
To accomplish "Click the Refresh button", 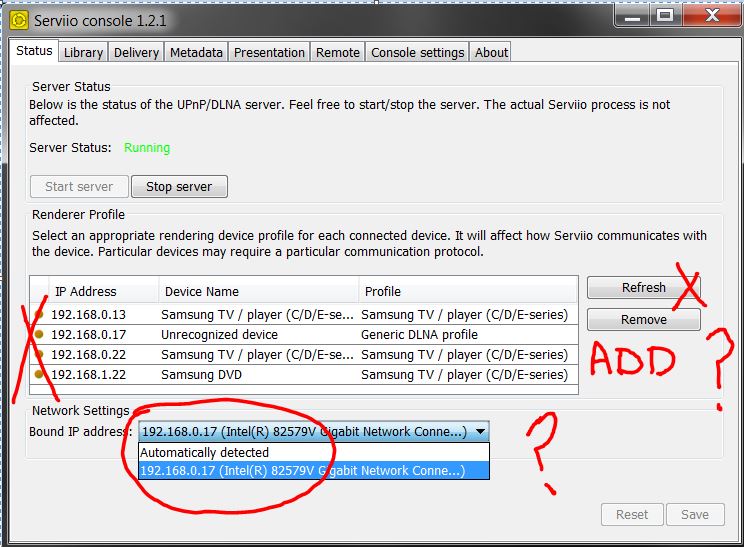I will 643,288.
